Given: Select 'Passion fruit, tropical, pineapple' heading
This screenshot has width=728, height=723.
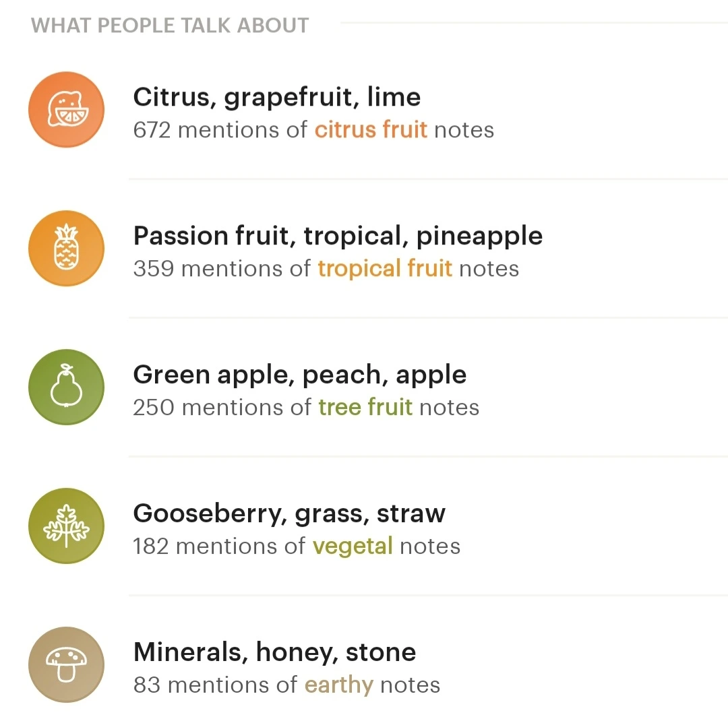Looking at the screenshot, I should click(337, 237).
